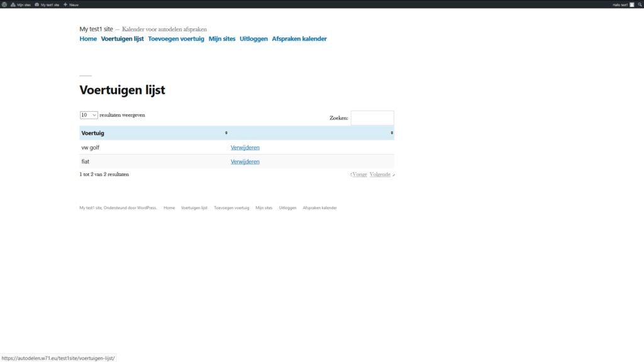Go to Home in the main navigation

coord(88,39)
